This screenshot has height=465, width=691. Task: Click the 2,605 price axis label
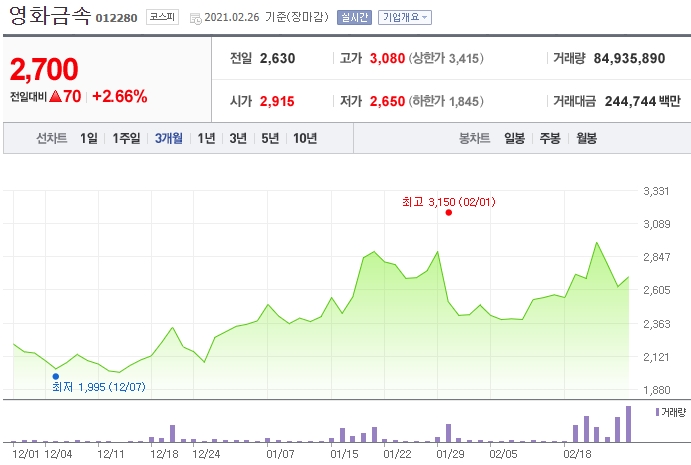click(x=656, y=290)
